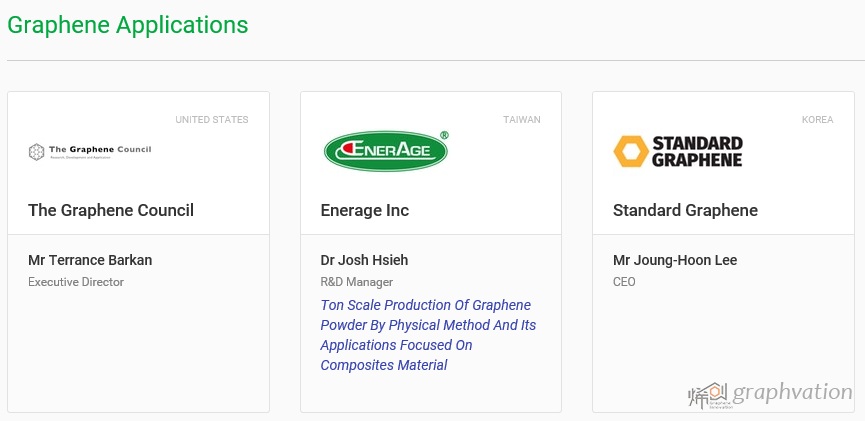Click the R&D Manager job title
The width and height of the screenshot is (865, 421).
pyautogui.click(x=356, y=282)
